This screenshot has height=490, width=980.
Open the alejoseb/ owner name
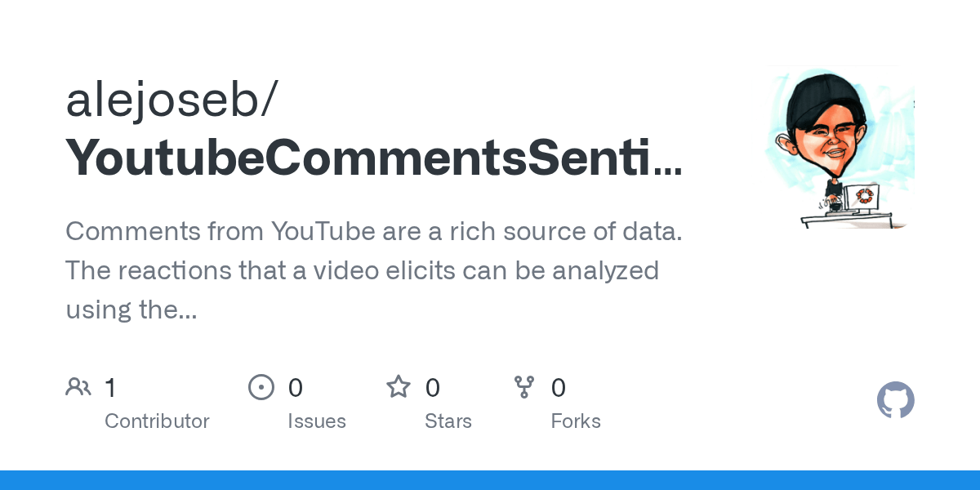tap(171, 100)
